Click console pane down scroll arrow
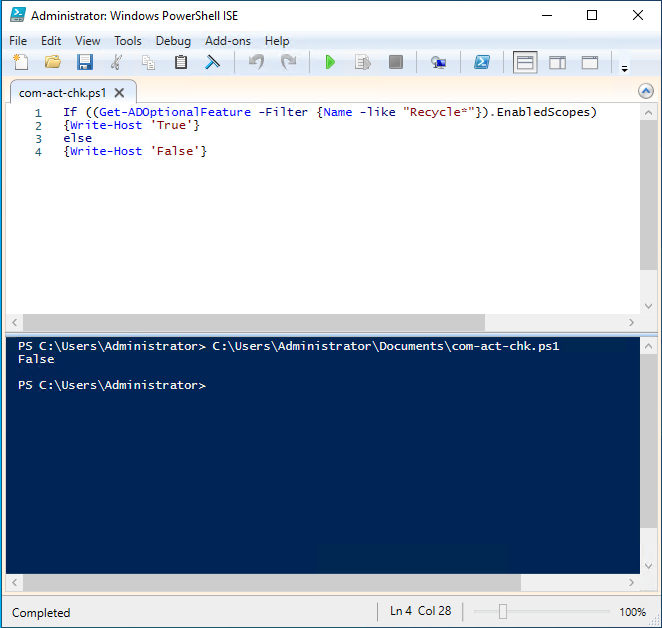The image size is (662, 628). coord(648,566)
